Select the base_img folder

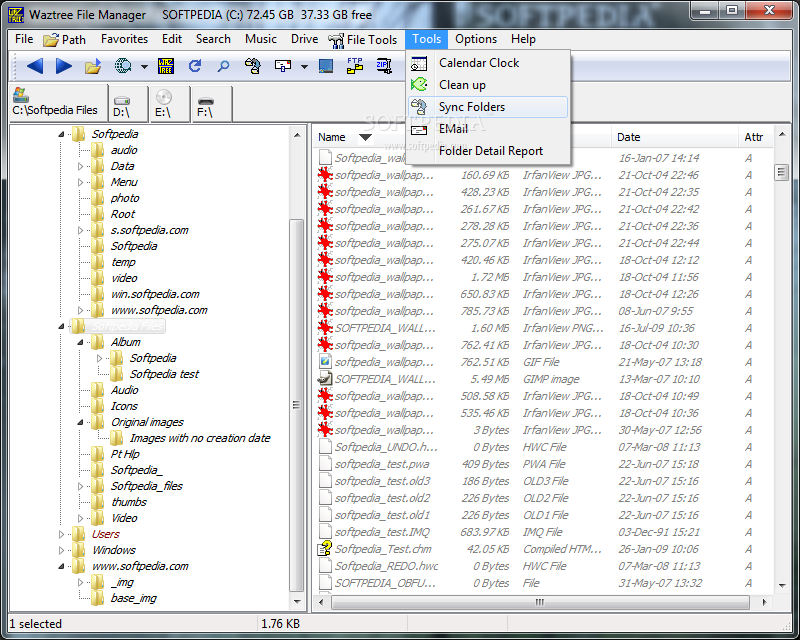click(134, 598)
